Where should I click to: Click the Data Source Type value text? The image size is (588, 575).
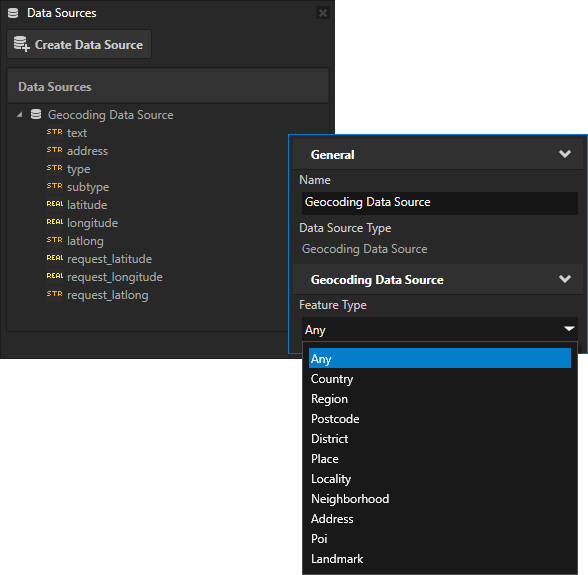[x=364, y=249]
